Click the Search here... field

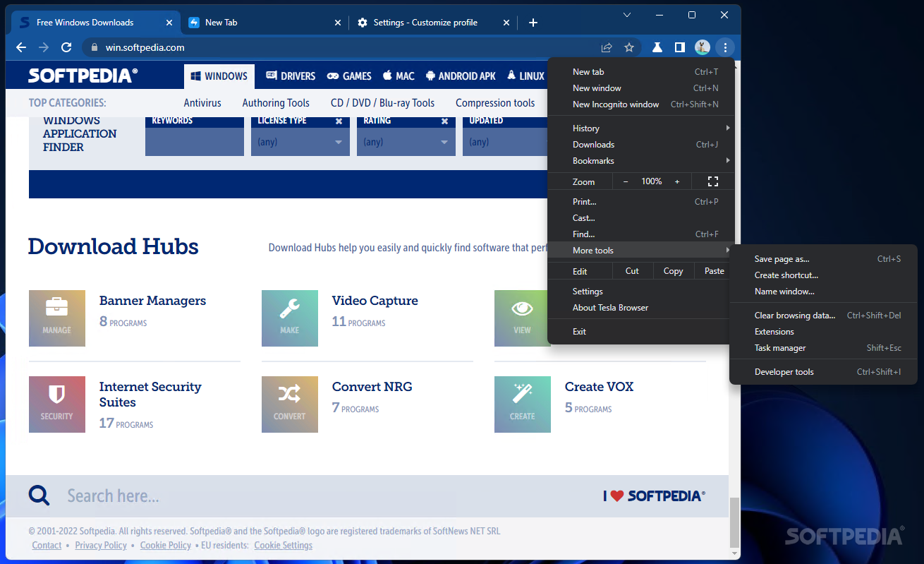(x=113, y=496)
